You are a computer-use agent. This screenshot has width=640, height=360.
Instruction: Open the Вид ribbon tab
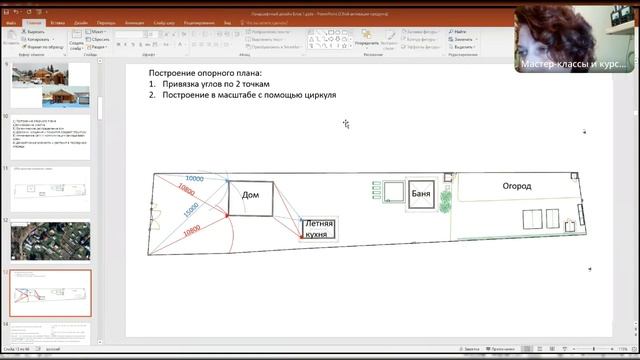(227, 23)
